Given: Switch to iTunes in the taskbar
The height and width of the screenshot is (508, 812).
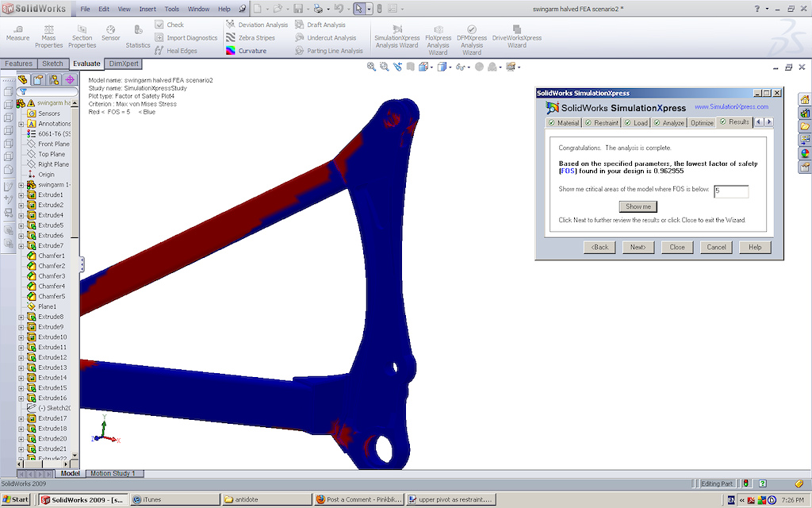Looking at the screenshot, I should coord(174,500).
